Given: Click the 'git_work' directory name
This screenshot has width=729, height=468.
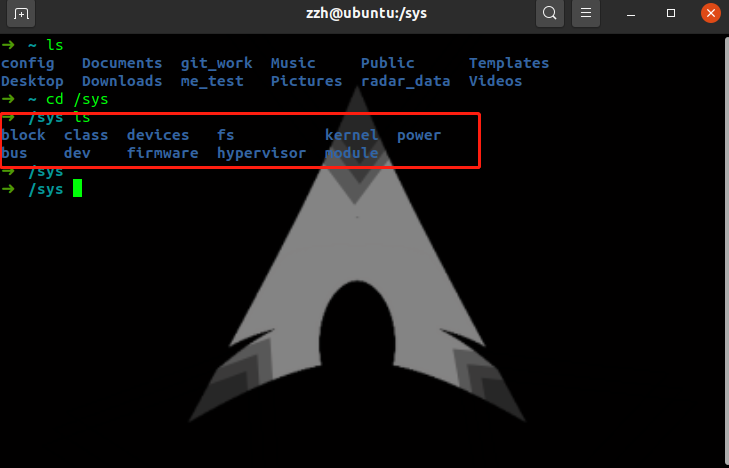Looking at the screenshot, I should click(x=216, y=63).
